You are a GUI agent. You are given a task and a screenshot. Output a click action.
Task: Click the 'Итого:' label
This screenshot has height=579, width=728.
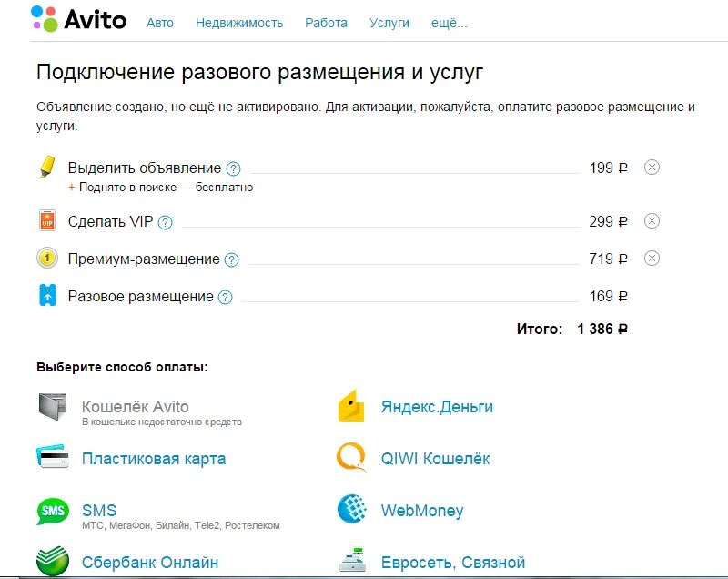pos(540,329)
